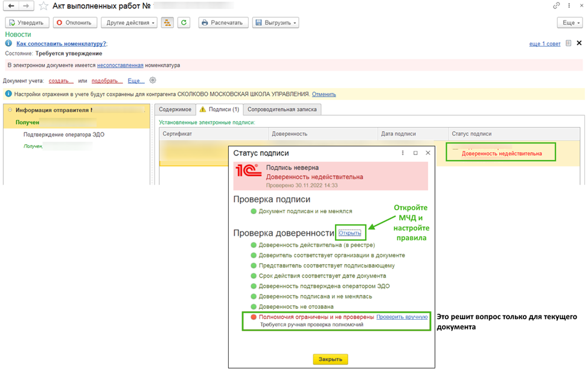Select Подтверждение оператора ЭДО tree item

click(x=64, y=135)
